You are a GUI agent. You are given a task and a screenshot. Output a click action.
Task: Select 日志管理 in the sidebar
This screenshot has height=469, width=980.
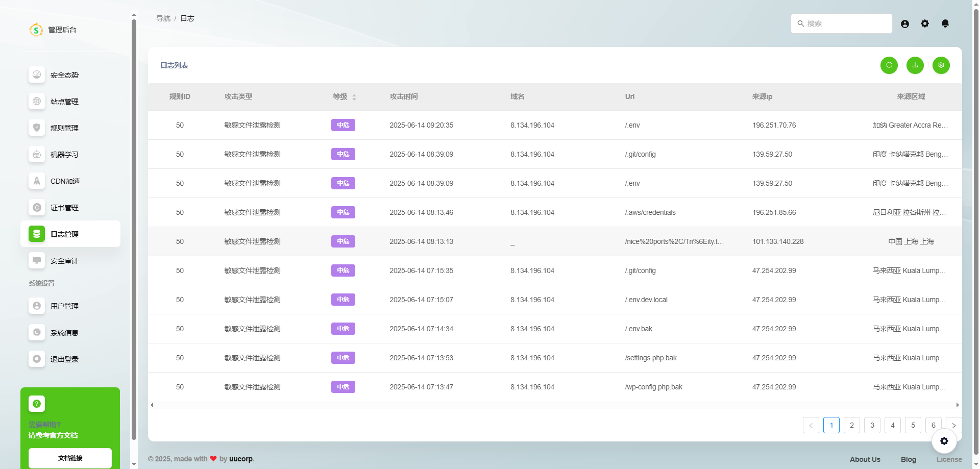click(64, 234)
